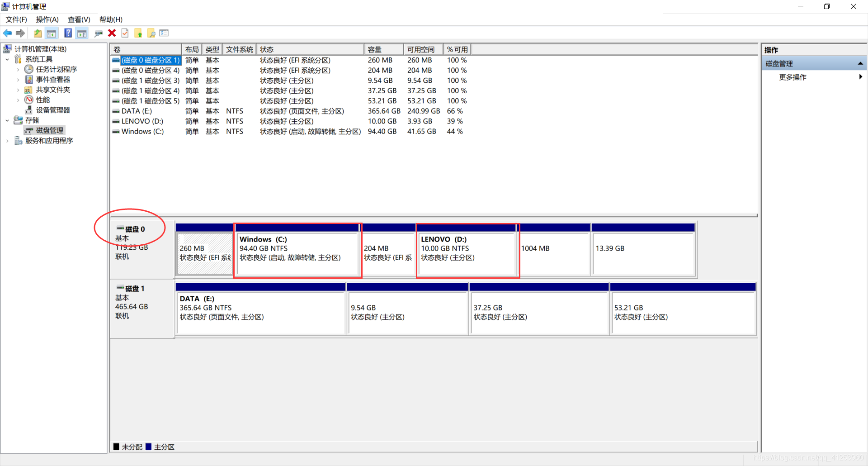
Task: Expand the 共享文件夹 node
Action: pos(18,90)
